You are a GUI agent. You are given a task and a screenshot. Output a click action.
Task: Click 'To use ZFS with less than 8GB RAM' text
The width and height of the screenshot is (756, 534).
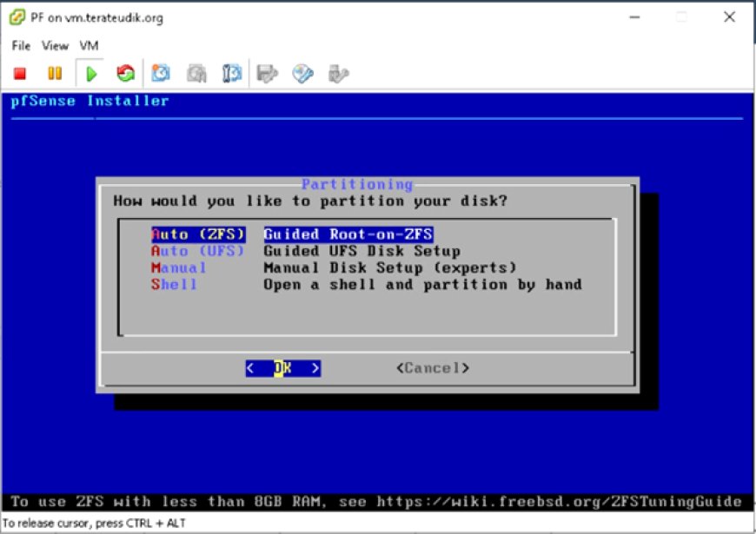pyautogui.click(x=168, y=502)
